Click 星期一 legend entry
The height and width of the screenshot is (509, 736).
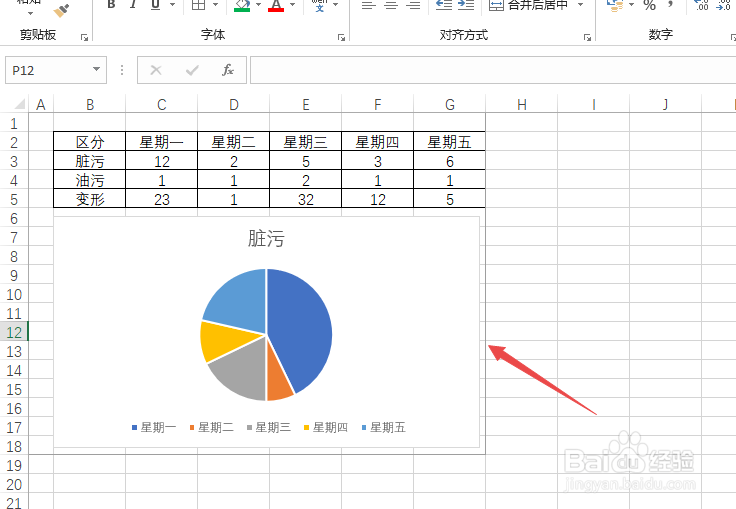[x=154, y=427]
